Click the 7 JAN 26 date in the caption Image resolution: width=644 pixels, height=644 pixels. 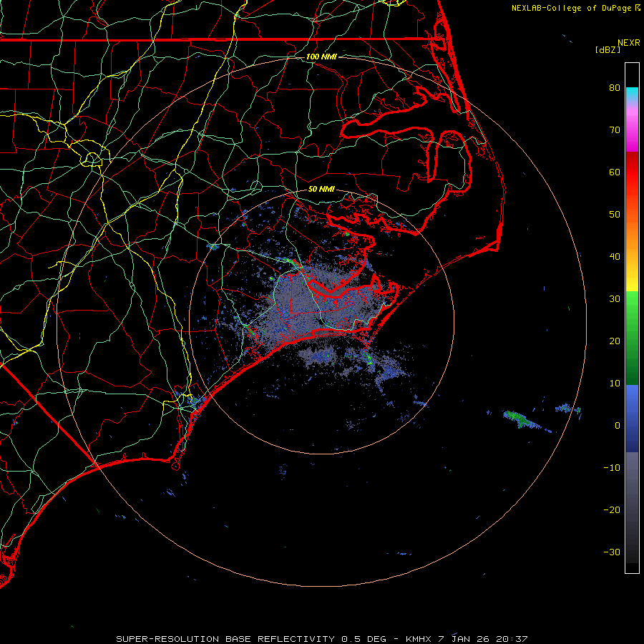pyautogui.click(x=464, y=639)
